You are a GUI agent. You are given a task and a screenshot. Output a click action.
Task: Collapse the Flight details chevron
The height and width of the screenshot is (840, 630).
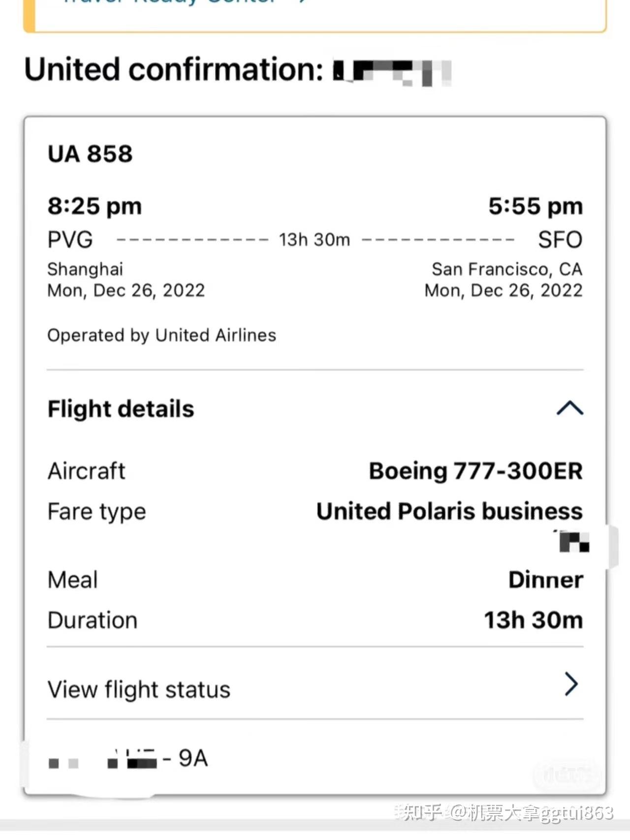[569, 408]
